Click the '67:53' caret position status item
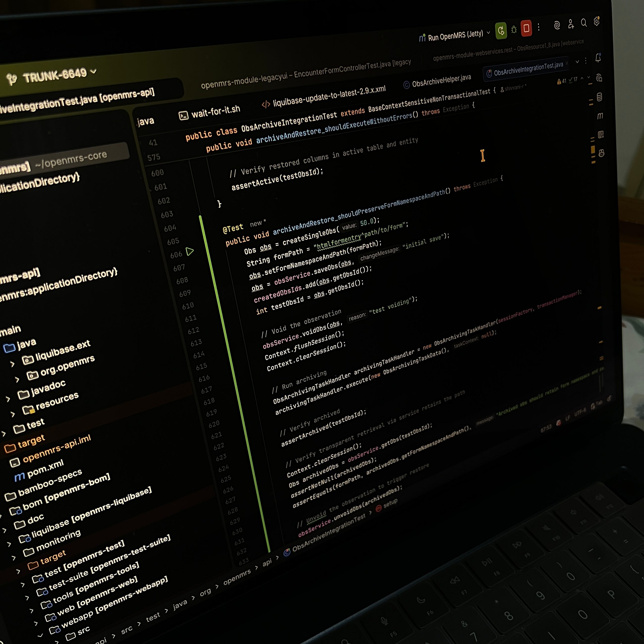Image resolution: width=644 pixels, height=644 pixels. [x=546, y=429]
